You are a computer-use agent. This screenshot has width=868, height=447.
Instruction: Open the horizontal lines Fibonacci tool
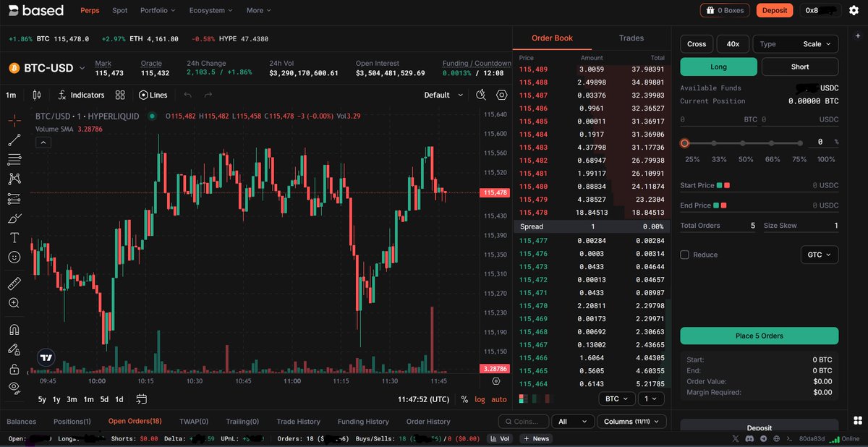[x=14, y=159]
